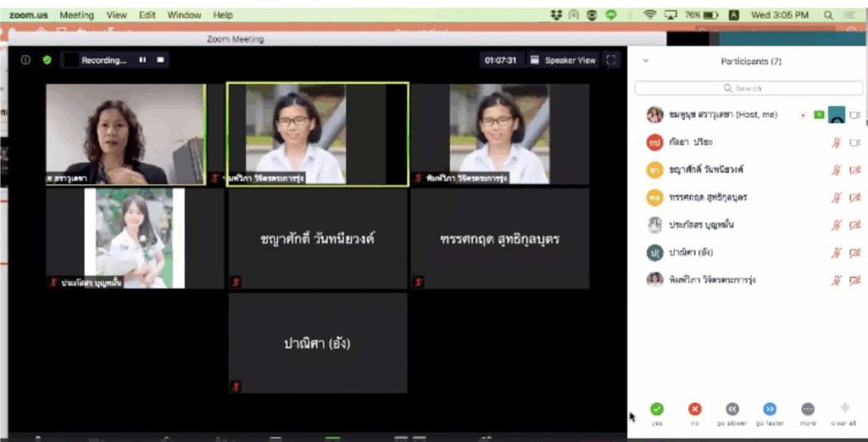
Task: Stop the recording
Action: (x=160, y=60)
